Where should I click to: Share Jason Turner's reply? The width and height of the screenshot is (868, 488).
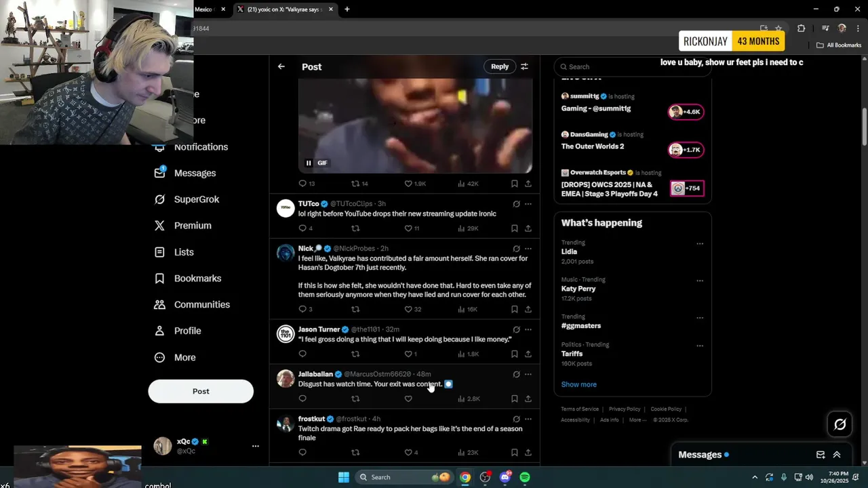pos(528,354)
